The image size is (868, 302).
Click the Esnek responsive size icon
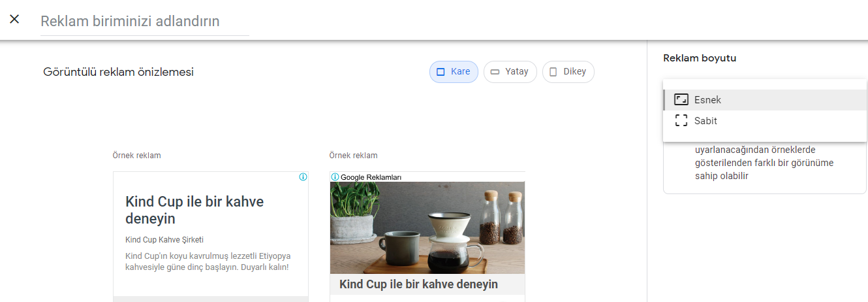pyautogui.click(x=681, y=100)
